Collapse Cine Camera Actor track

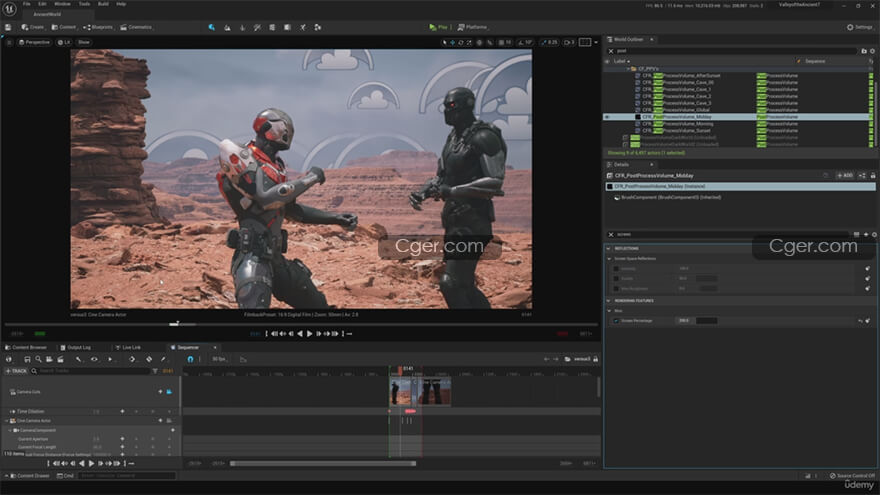click(7, 420)
